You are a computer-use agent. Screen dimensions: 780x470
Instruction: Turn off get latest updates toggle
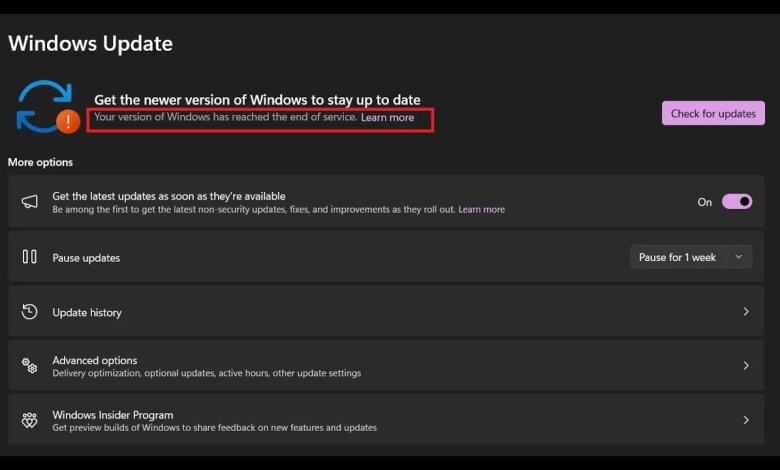coord(737,201)
